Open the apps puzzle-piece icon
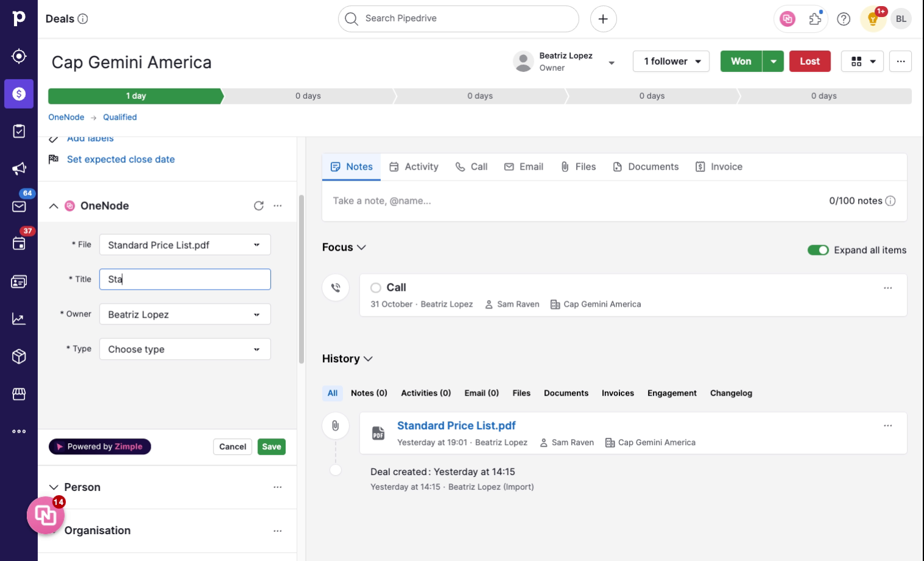 coord(815,19)
